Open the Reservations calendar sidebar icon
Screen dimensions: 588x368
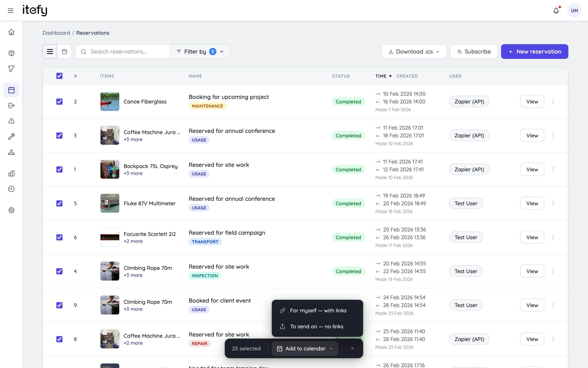(x=11, y=90)
